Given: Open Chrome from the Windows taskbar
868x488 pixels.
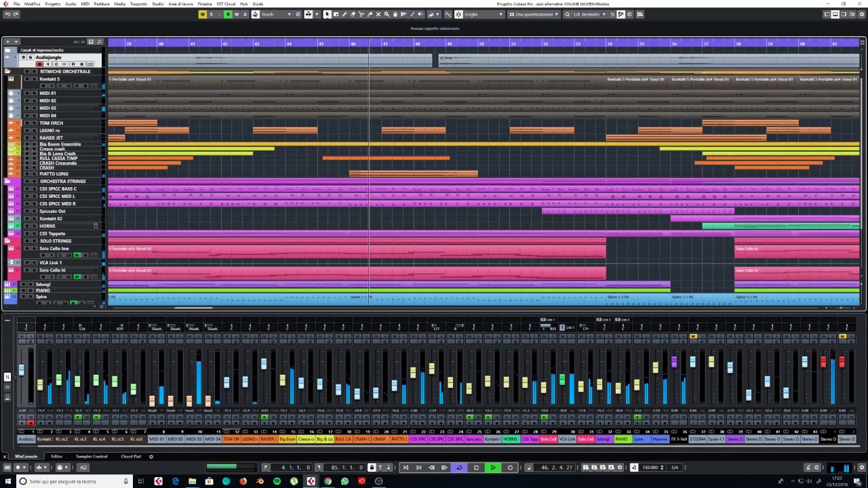Looking at the screenshot, I should click(x=328, y=481).
